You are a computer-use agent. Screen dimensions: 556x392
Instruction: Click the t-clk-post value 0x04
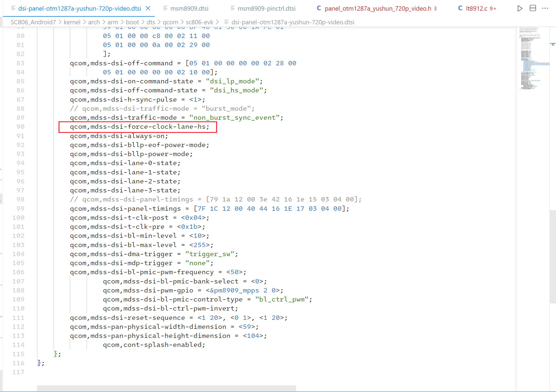pos(193,218)
